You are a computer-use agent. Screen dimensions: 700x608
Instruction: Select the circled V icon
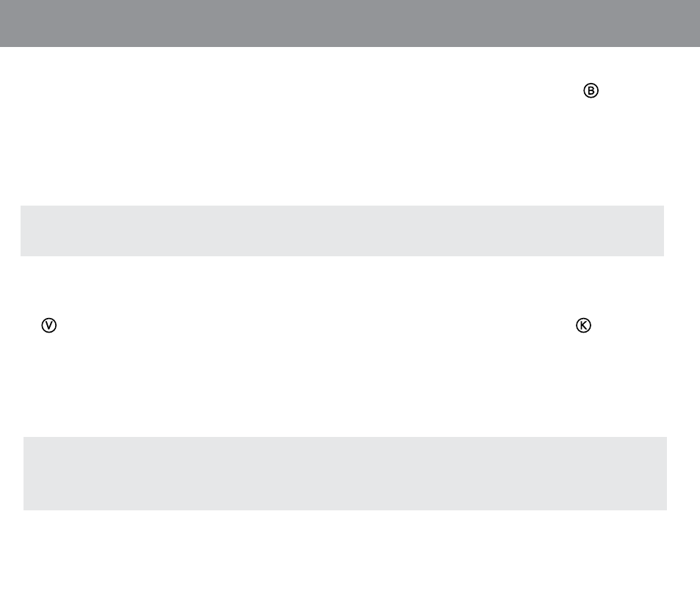(49, 325)
